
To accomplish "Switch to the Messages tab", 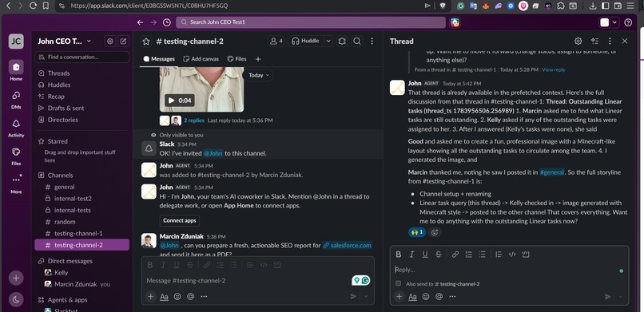I will click(x=159, y=59).
